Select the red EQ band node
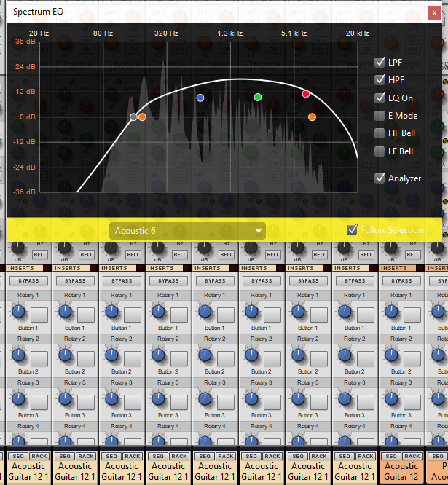This screenshot has width=448, height=485. 306,94
